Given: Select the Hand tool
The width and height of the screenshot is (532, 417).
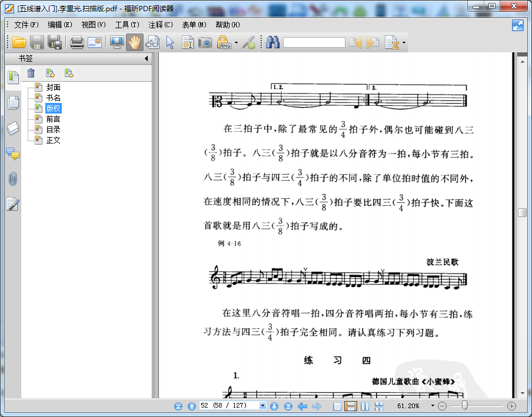Looking at the screenshot, I should pos(134,42).
